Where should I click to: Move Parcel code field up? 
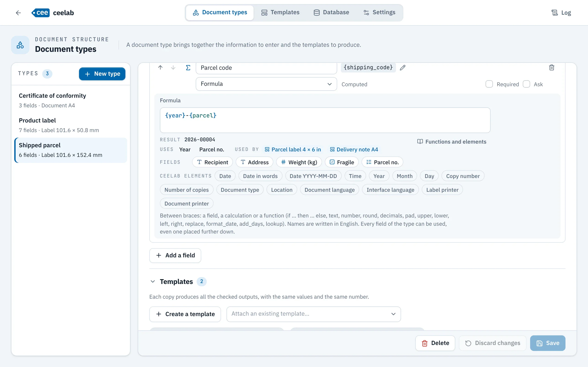pyautogui.click(x=160, y=67)
